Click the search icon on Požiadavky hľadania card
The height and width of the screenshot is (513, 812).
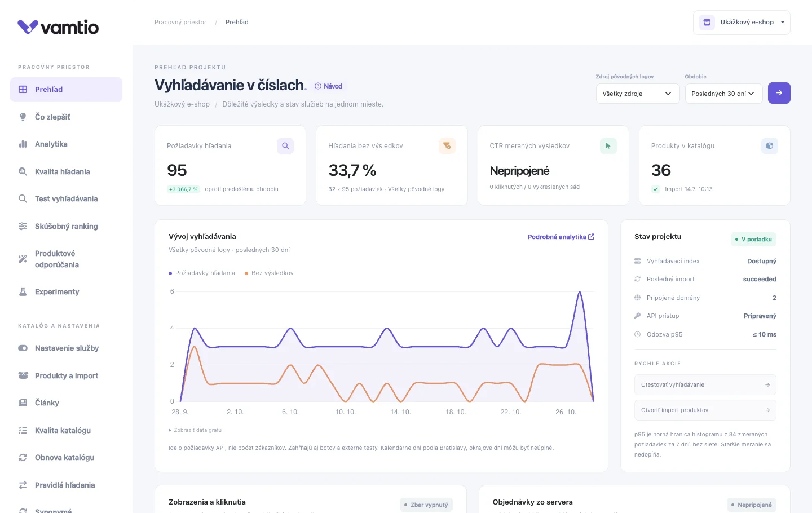coord(285,146)
